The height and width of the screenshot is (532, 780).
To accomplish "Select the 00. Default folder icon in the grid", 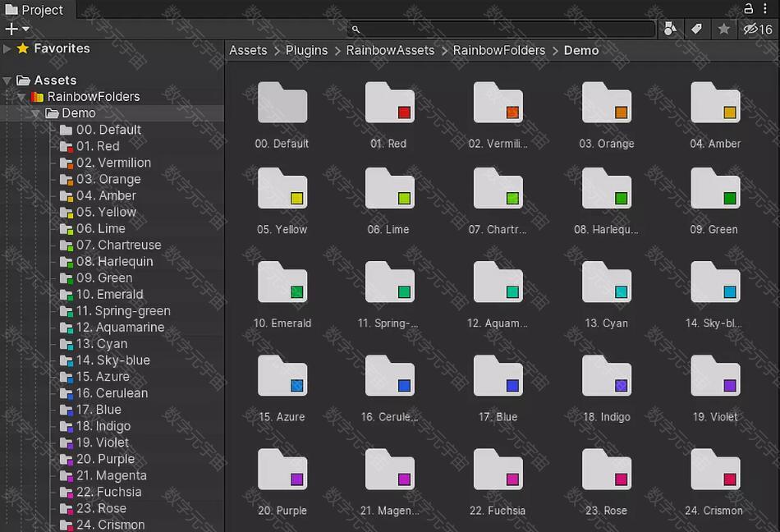I will [x=282, y=103].
